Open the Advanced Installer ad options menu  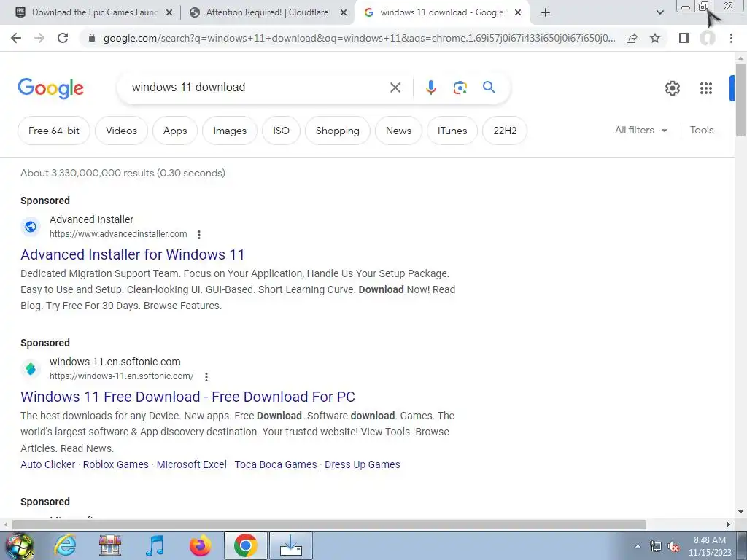[199, 234]
